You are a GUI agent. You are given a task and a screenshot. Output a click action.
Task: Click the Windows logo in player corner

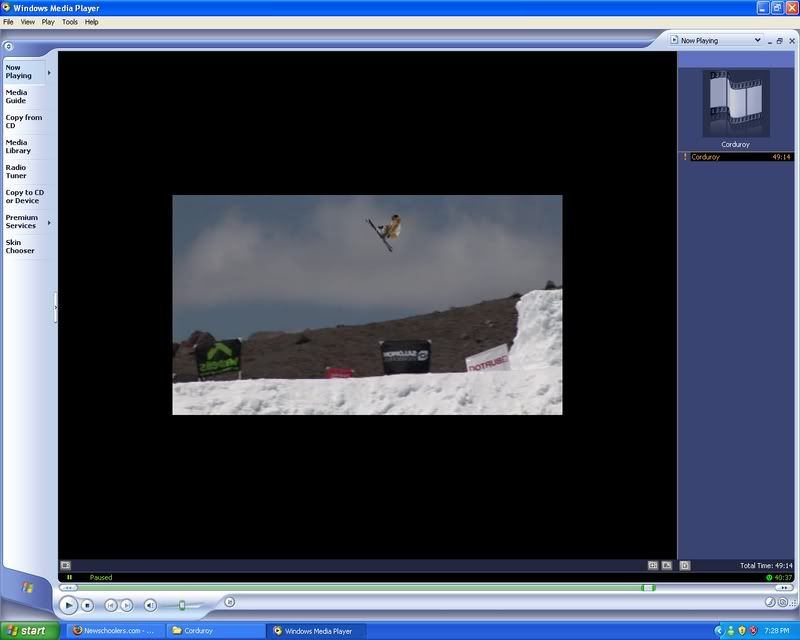27,587
